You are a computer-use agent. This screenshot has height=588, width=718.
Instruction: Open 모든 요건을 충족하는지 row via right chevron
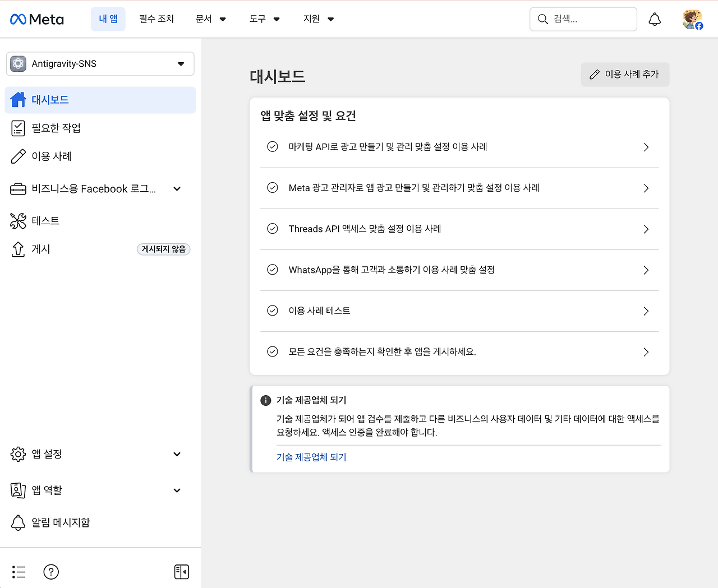click(646, 351)
